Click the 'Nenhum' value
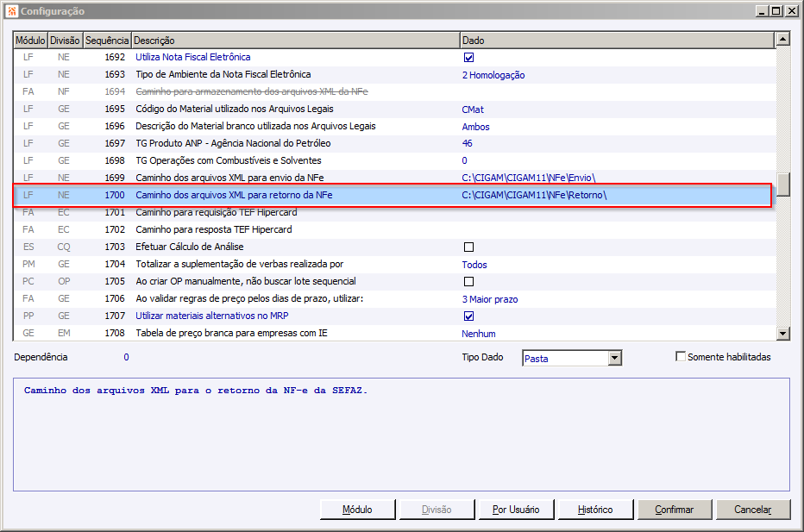Screen dimensions: 804x532 [479, 333]
